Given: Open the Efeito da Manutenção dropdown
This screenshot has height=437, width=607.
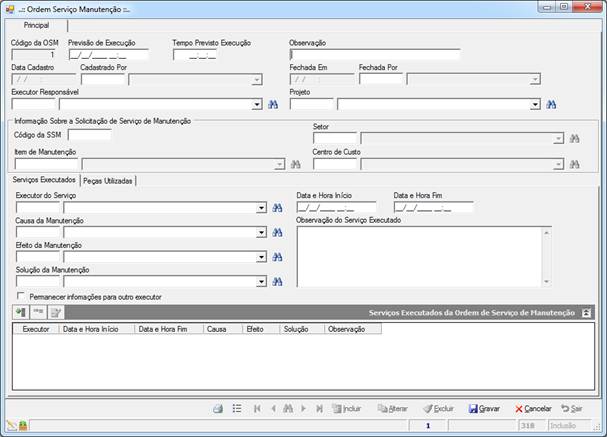Looking at the screenshot, I should (261, 257).
